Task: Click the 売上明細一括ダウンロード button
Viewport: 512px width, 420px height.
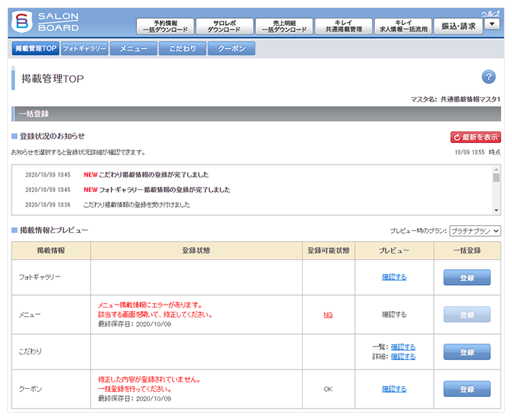Action: (283, 27)
